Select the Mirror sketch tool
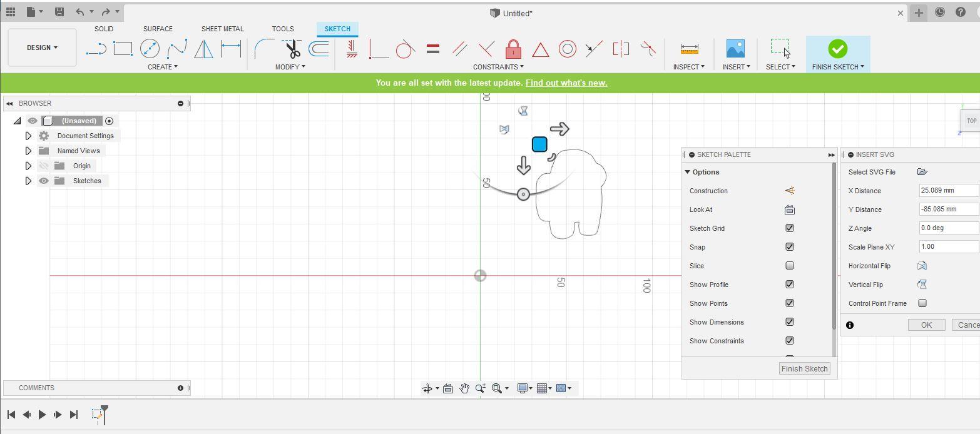Image resolution: width=980 pixels, height=434 pixels. pyautogui.click(x=203, y=48)
